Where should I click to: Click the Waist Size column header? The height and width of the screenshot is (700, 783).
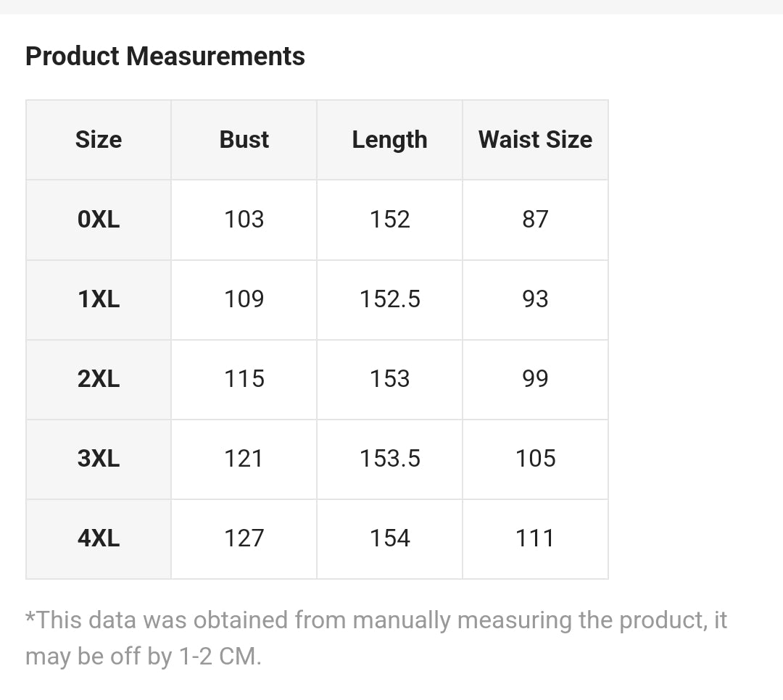[535, 140]
